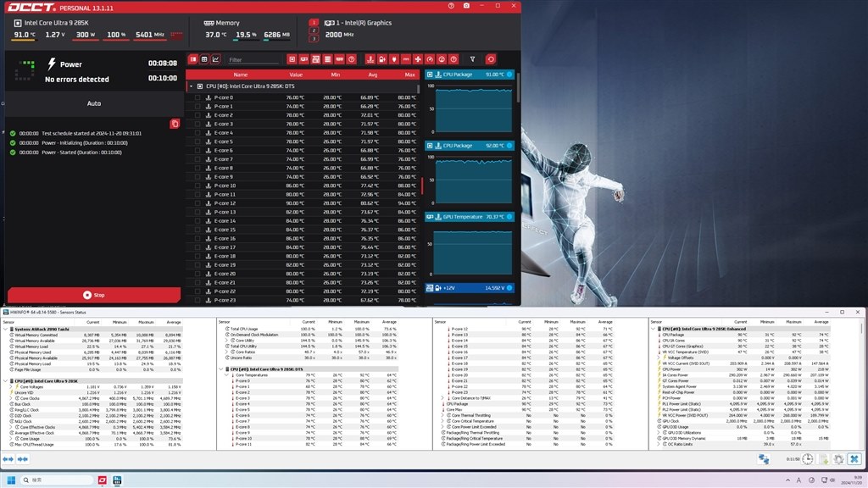
Task: Click HWiNFO expand-columns right arrows icon
Action: [23, 459]
